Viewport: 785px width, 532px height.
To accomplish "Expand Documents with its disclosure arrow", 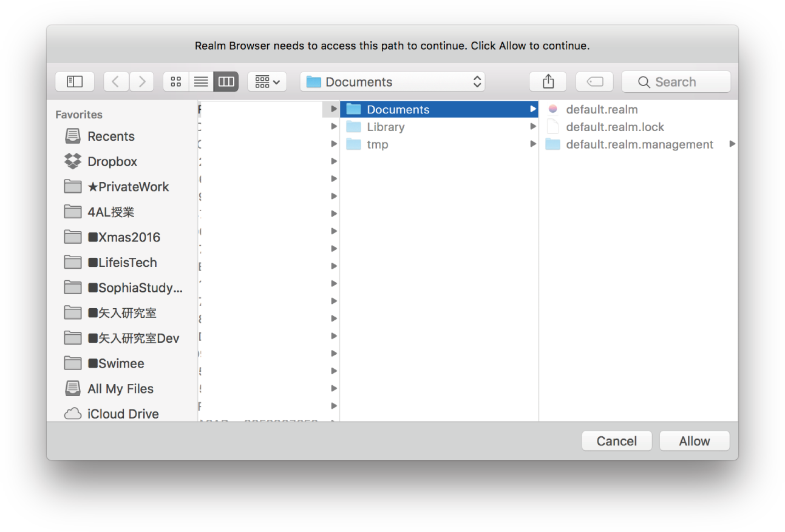I will tap(532, 109).
